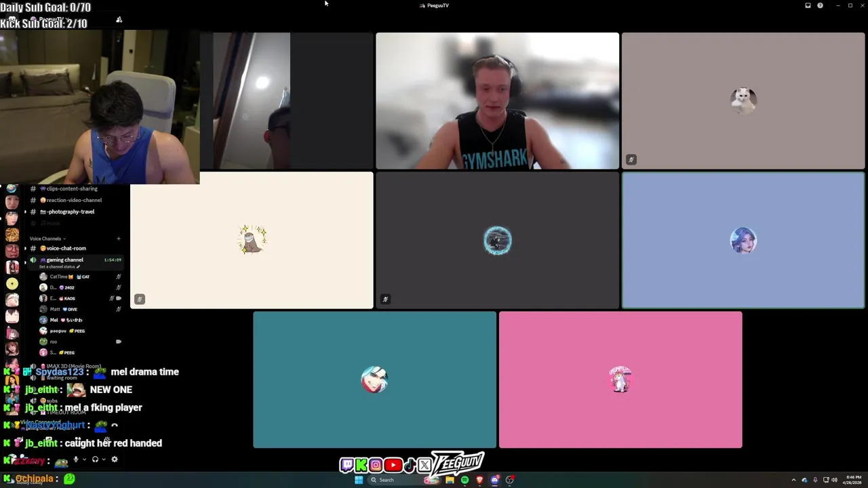Screen dimensions: 868x488
Task: Open the headphone output options dropdown
Action: [103, 460]
